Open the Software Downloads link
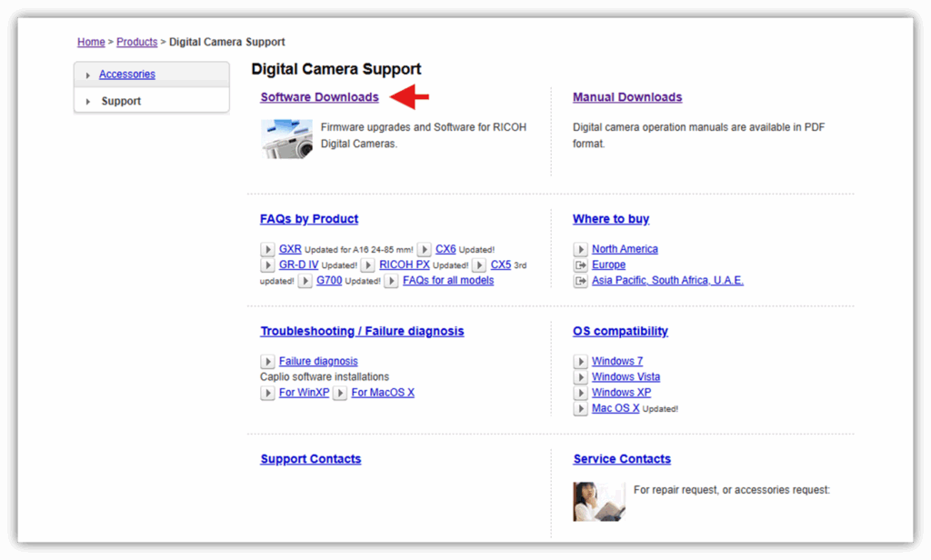 (x=319, y=97)
